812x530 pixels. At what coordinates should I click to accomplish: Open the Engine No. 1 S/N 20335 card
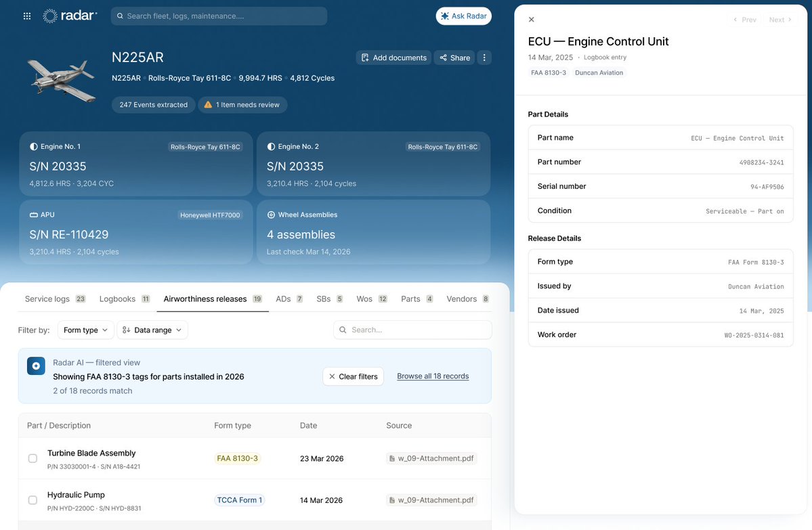pyautogui.click(x=135, y=164)
